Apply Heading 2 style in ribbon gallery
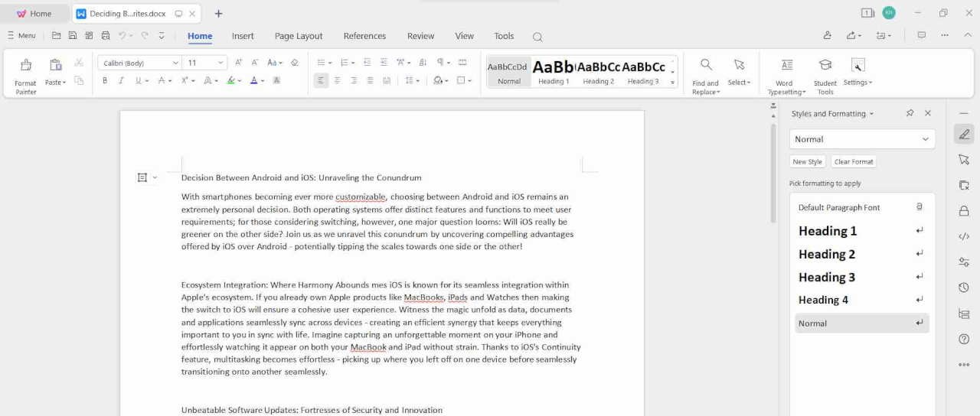The width and height of the screenshot is (980, 416). [598, 72]
